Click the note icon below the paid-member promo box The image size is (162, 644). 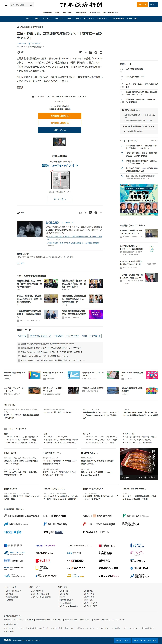point(86,213)
